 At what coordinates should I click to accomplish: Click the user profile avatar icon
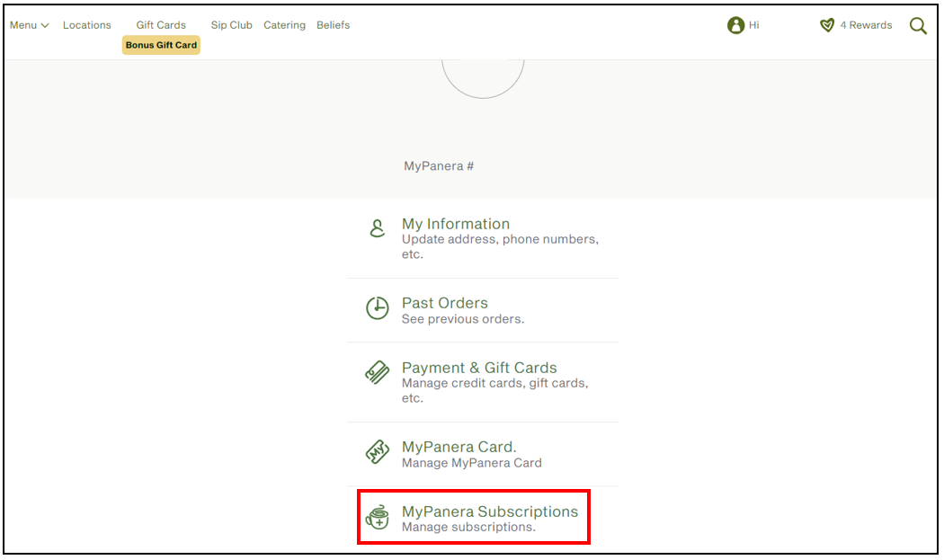coord(735,25)
